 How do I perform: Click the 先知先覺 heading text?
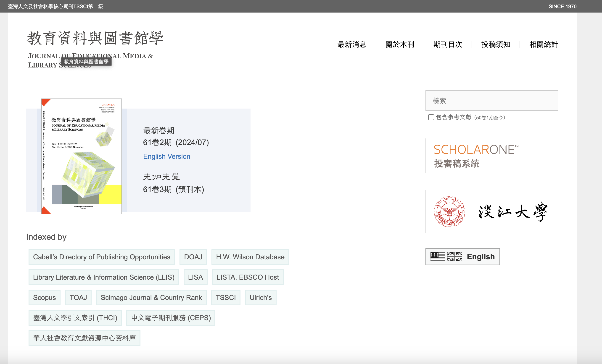point(161,177)
